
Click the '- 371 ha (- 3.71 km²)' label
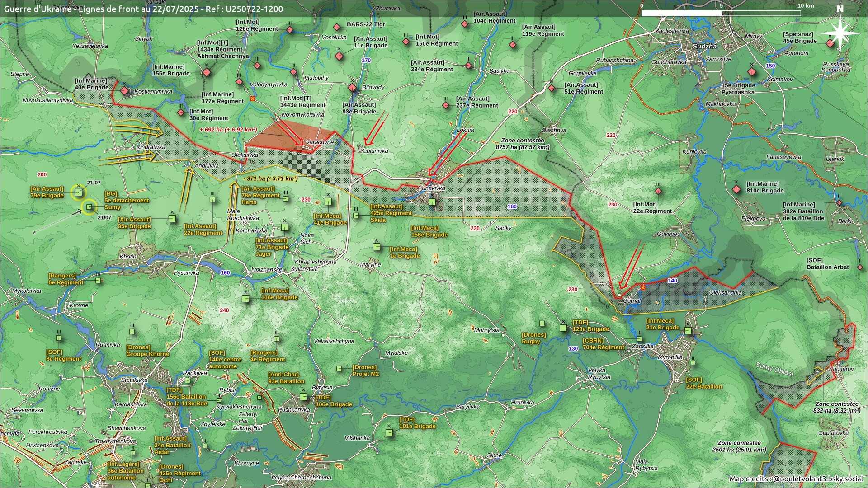click(270, 178)
